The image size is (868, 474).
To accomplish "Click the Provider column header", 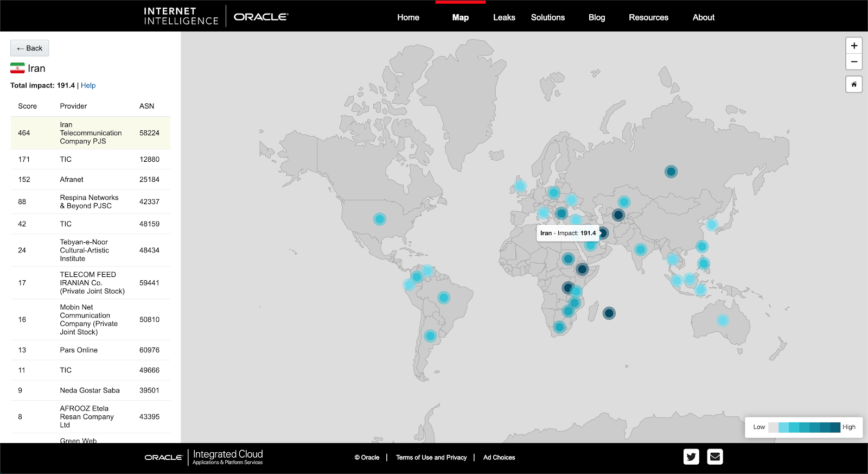I will pos(73,106).
